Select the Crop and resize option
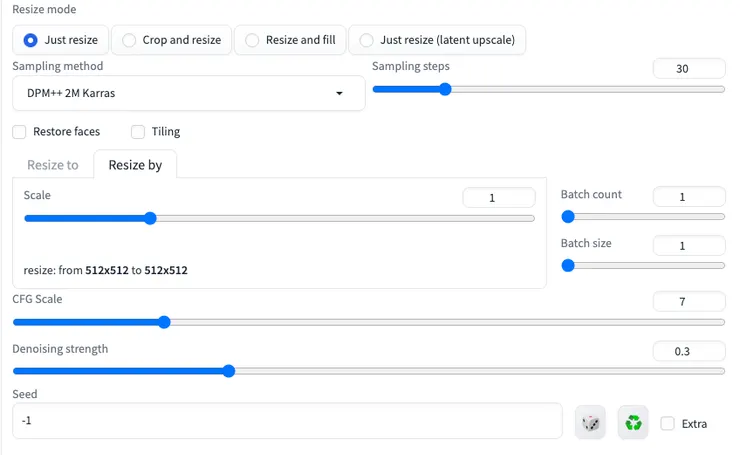740x455 pixels. 129,40
